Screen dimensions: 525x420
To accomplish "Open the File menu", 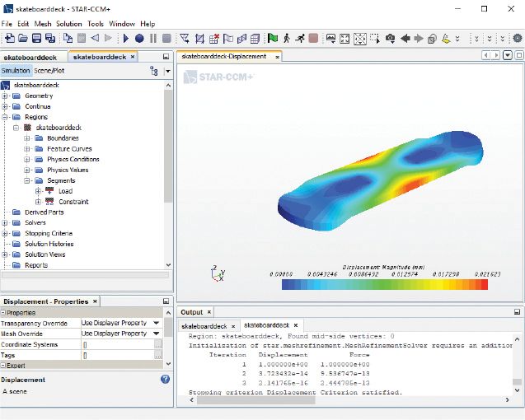I will (x=7, y=24).
